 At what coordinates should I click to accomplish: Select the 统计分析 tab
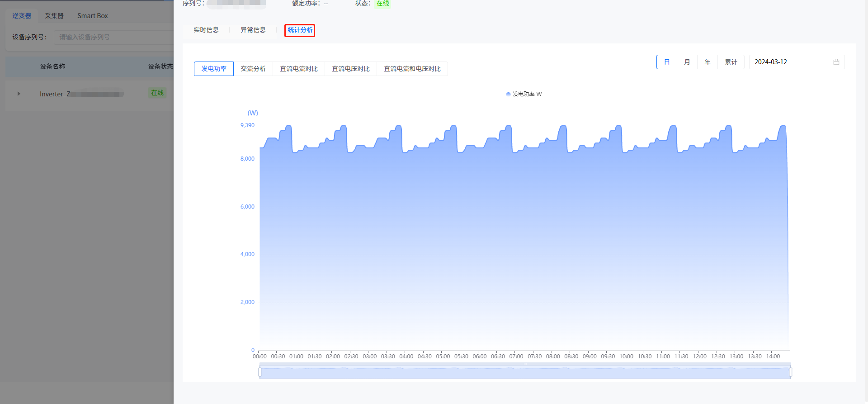[300, 30]
